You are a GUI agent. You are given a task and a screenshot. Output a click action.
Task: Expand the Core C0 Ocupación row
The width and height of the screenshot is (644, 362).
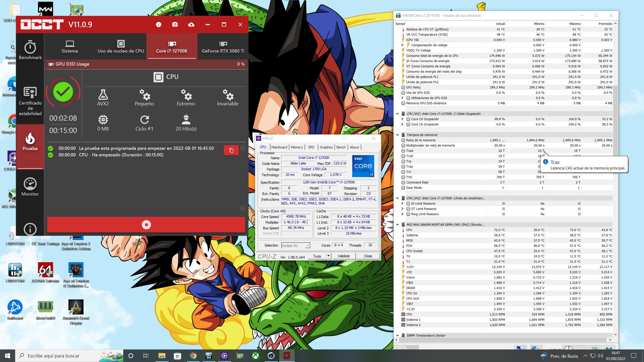tap(403, 119)
